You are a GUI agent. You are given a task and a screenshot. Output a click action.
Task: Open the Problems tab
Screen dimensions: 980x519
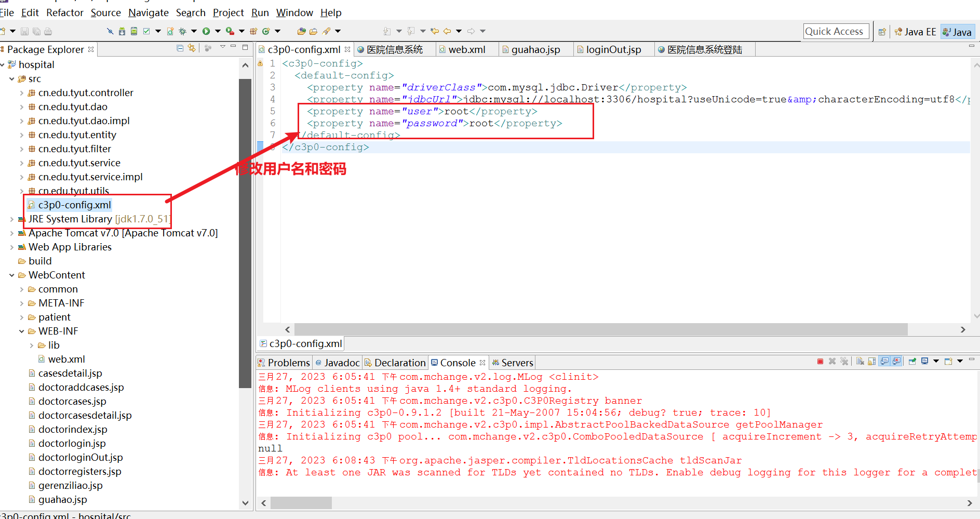pyautogui.click(x=284, y=363)
